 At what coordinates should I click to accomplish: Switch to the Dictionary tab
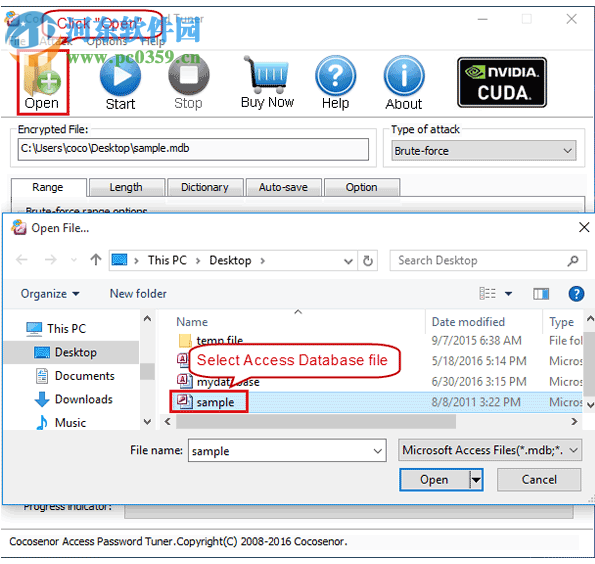tap(205, 187)
